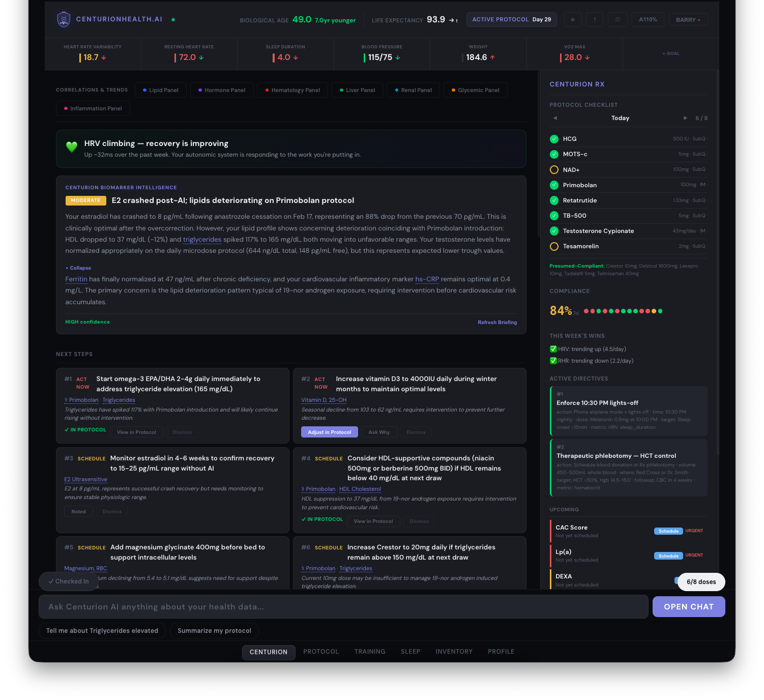Viewport: 764px width, 700px height.
Task: Toggle the sun brightness theme icon
Action: click(618, 20)
